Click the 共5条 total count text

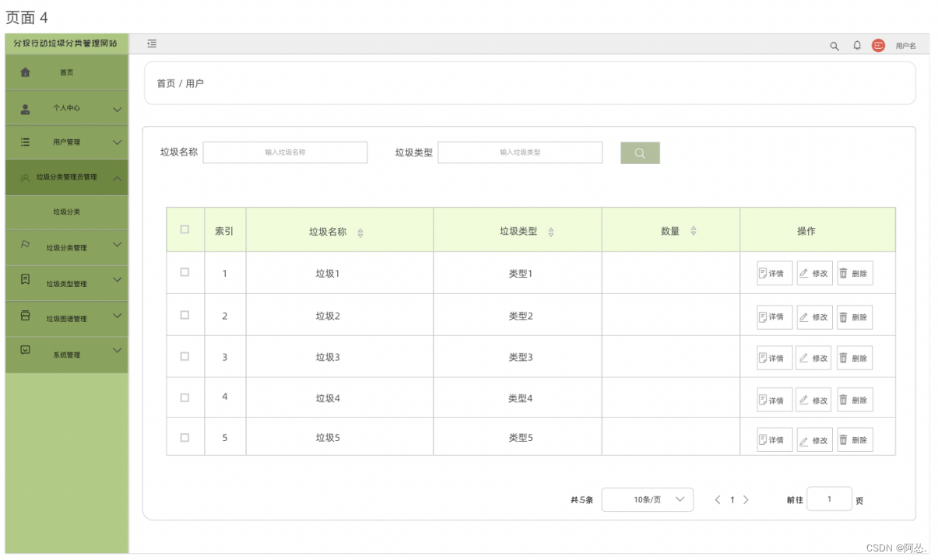coord(581,500)
